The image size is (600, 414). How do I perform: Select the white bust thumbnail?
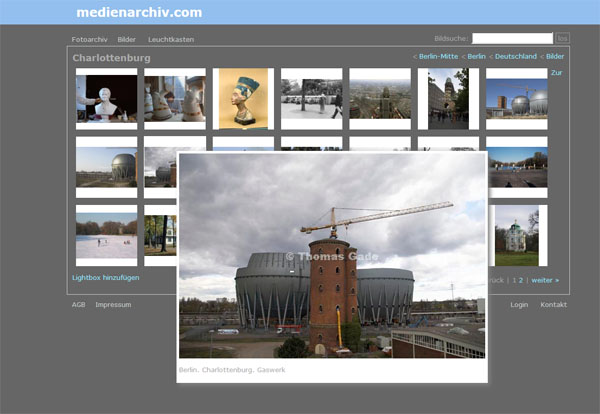tap(106, 98)
